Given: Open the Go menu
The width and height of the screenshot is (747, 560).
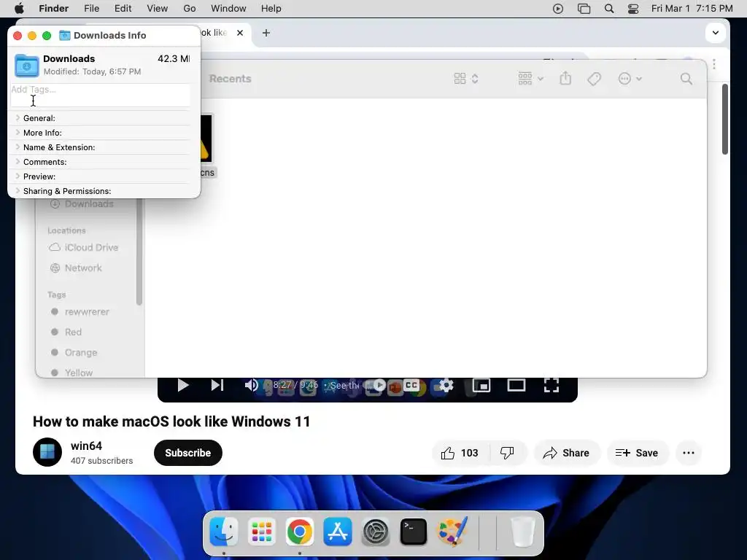Looking at the screenshot, I should (x=190, y=9).
